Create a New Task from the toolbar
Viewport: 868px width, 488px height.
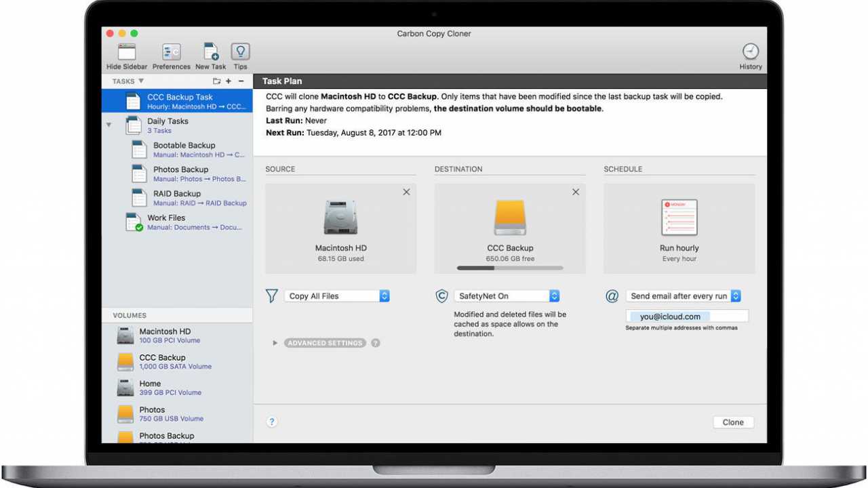pos(211,52)
